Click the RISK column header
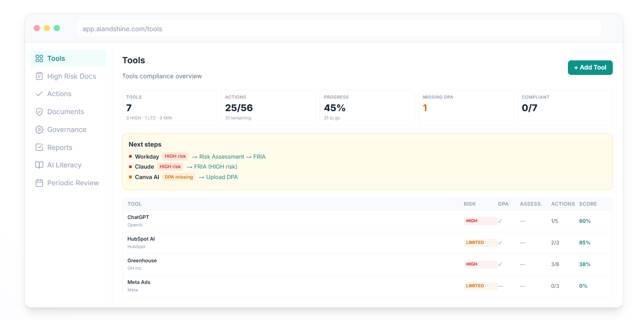This screenshot has width=644, height=321. 470,204
